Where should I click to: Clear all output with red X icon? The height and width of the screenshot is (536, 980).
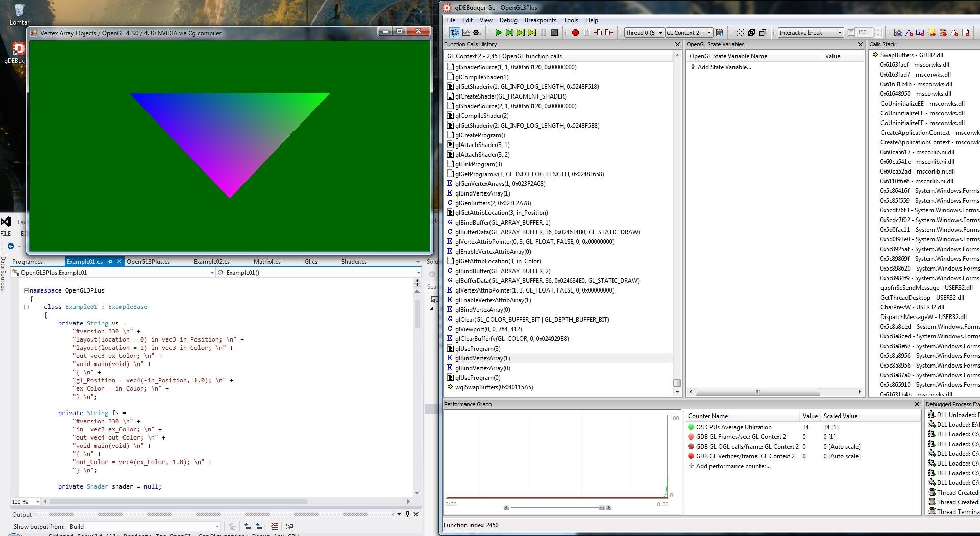(x=274, y=526)
